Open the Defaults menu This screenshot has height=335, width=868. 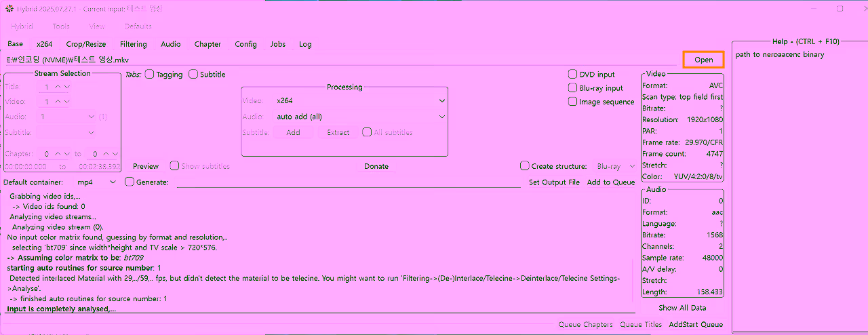point(138,26)
